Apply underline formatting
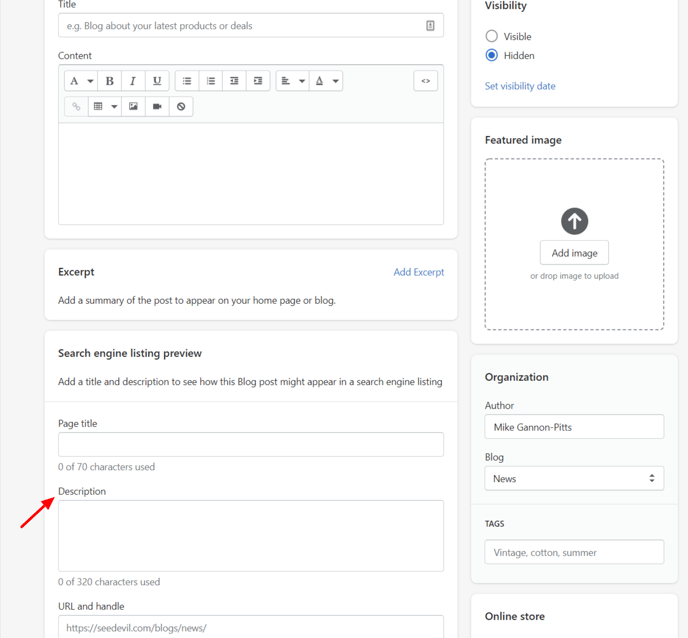This screenshot has width=688, height=638. click(157, 81)
